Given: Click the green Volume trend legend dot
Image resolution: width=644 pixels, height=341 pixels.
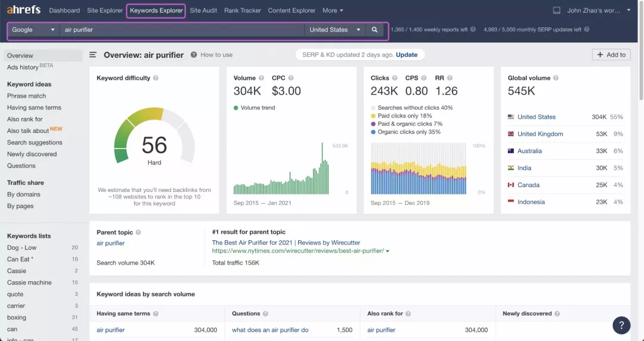Looking at the screenshot, I should [236, 108].
